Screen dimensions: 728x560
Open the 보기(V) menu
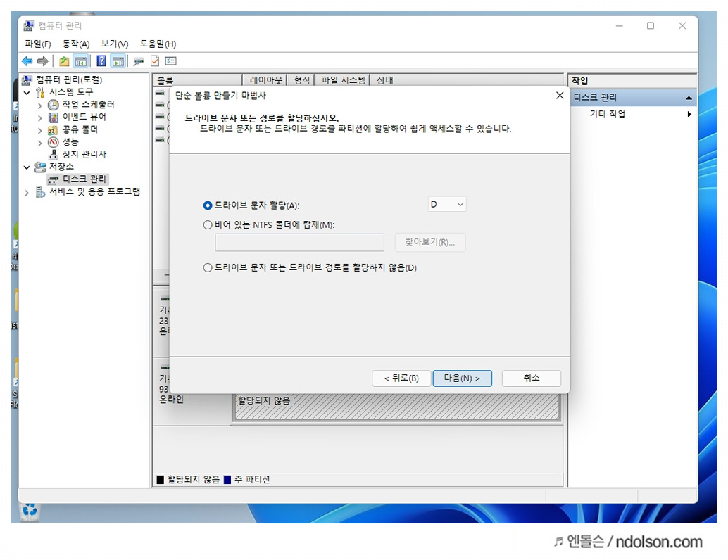click(x=115, y=44)
